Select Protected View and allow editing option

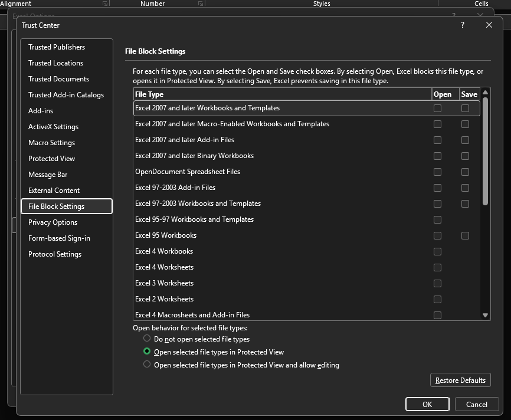click(147, 365)
